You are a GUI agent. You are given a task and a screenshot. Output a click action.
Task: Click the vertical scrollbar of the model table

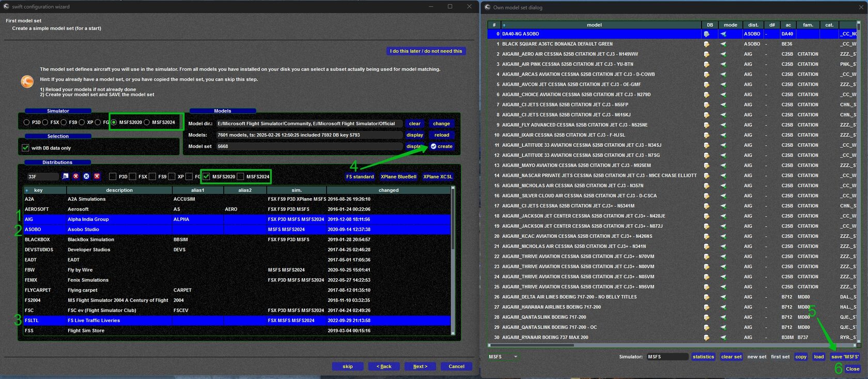(x=859, y=181)
